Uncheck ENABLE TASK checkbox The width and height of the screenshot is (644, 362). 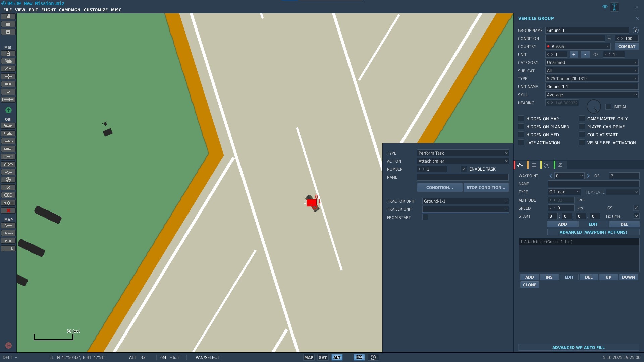click(464, 169)
